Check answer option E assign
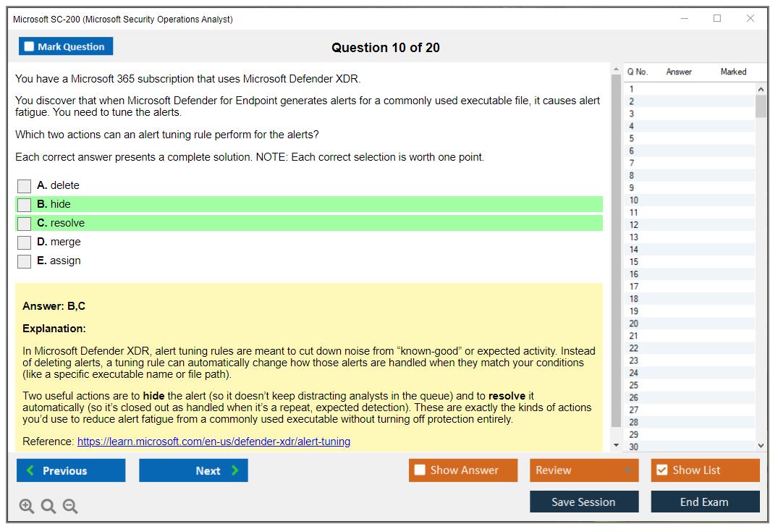The width and height of the screenshot is (778, 532). [x=24, y=261]
